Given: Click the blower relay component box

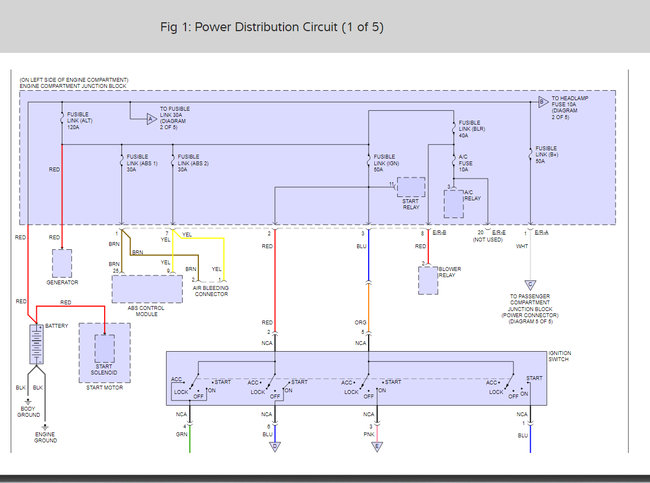Looking at the screenshot, I should [428, 280].
